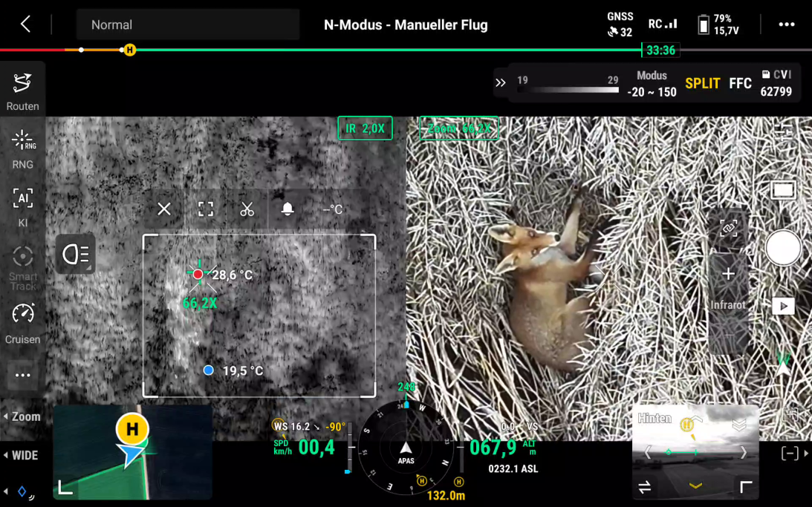Open the three-dot settings menu
Viewport: 812px width, 507px height.
786,24
